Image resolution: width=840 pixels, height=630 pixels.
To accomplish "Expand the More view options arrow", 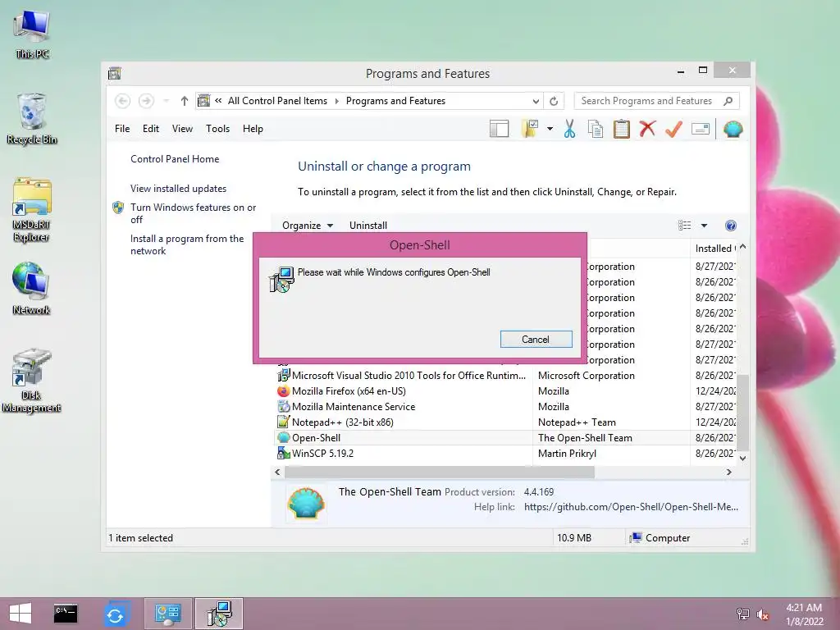I will pyautogui.click(x=704, y=226).
